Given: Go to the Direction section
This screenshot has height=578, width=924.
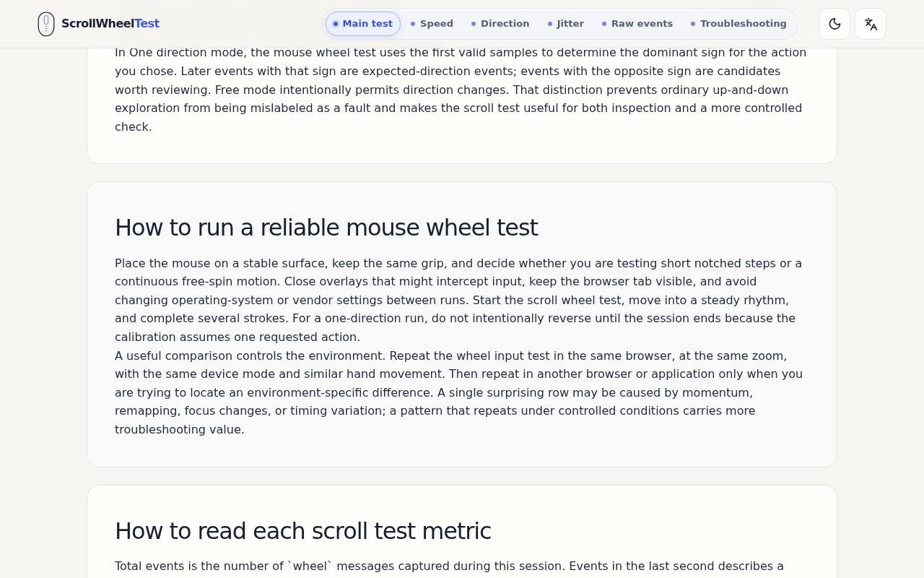Looking at the screenshot, I should click(500, 24).
